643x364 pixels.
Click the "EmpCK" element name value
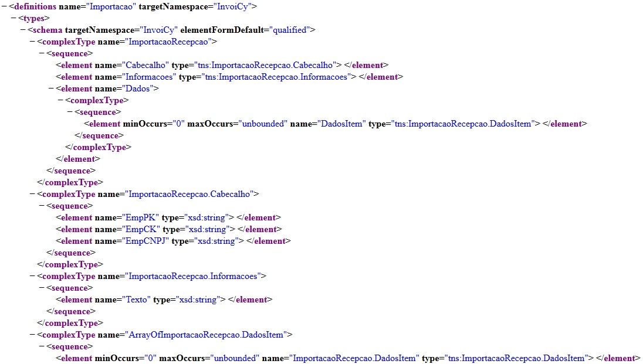point(141,229)
